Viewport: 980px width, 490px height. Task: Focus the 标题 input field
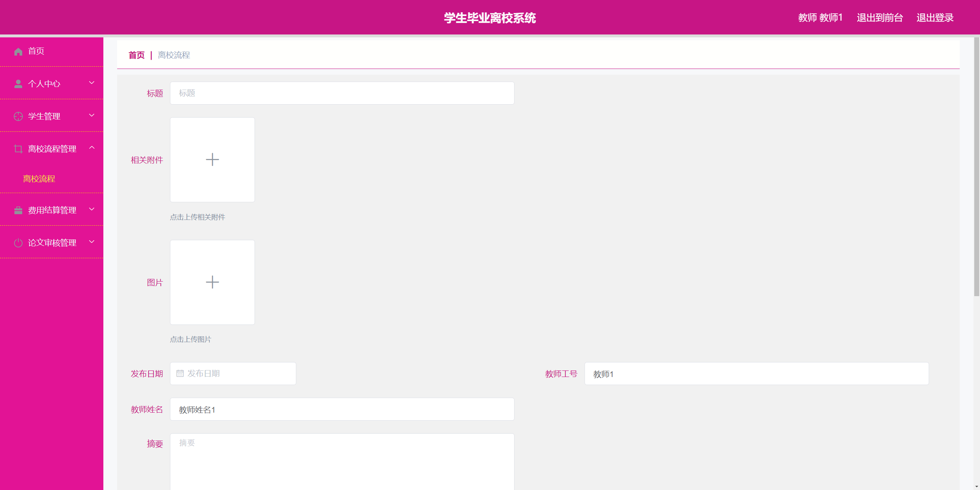click(x=342, y=93)
